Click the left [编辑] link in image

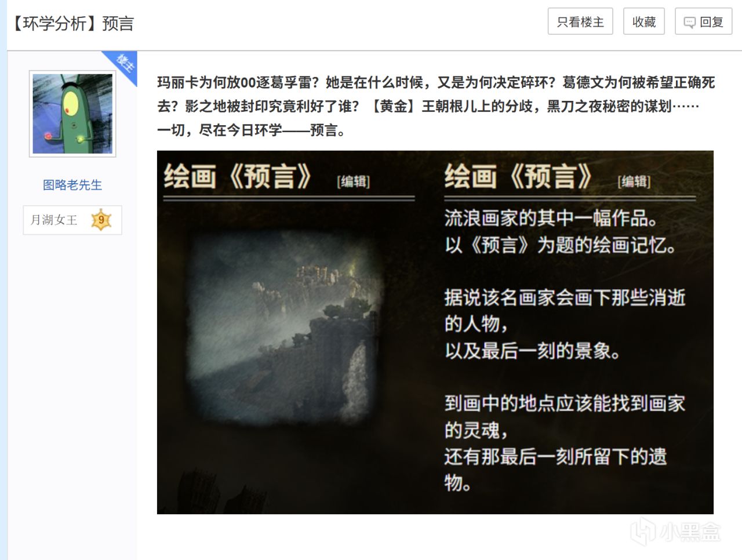[354, 181]
